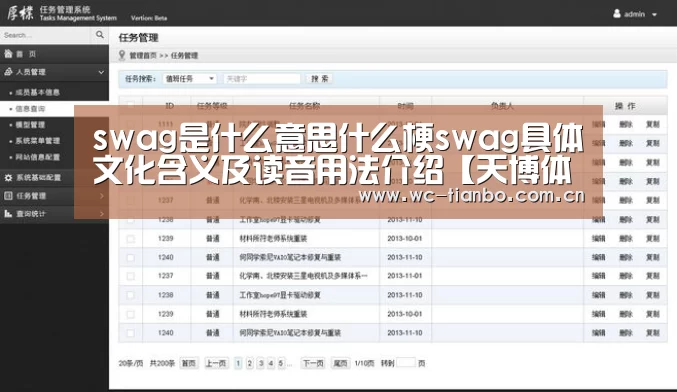The height and width of the screenshot is (392, 677).
Task: Go to page 3 in pagination
Action: pos(260,363)
